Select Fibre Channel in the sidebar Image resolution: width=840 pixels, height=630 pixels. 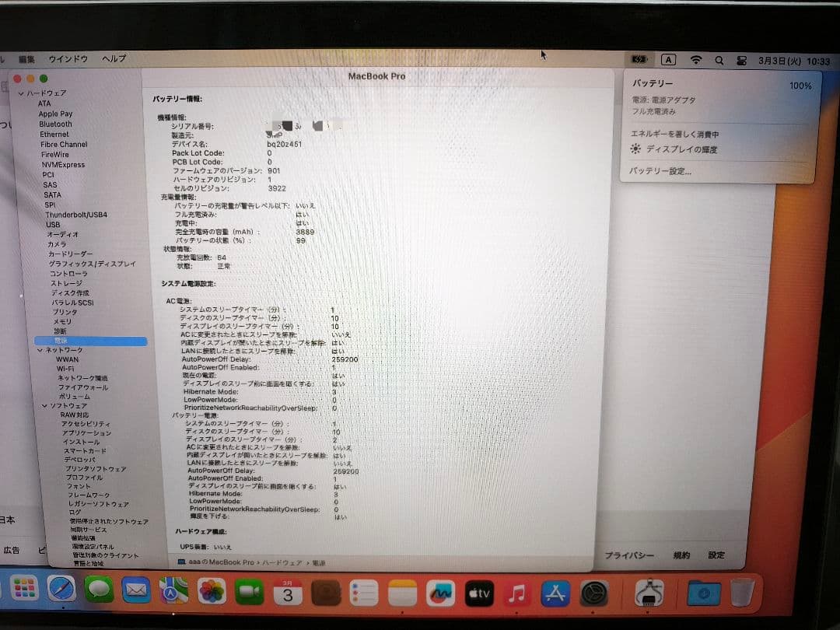pos(64,144)
